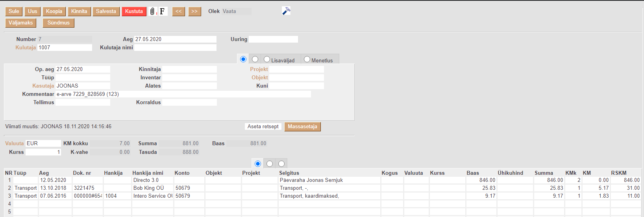Click the Aseta retsept button

(263, 127)
